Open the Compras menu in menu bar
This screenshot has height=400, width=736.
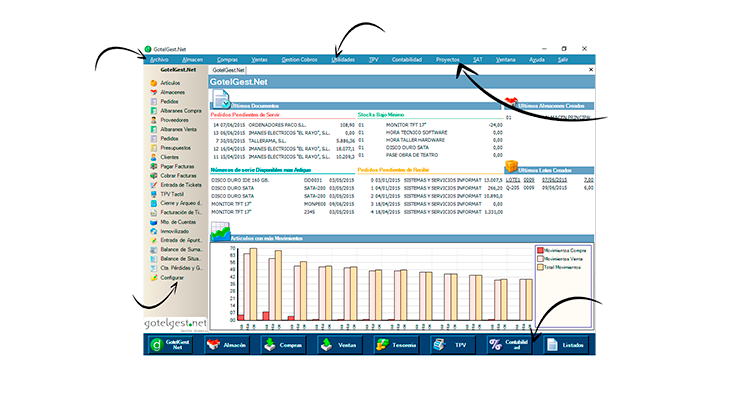(x=228, y=60)
